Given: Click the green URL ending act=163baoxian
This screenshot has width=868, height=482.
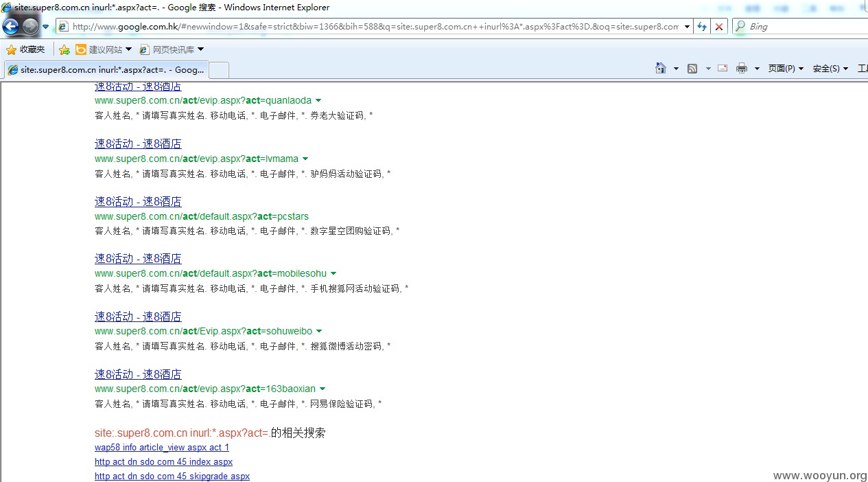Looking at the screenshot, I should pyautogui.click(x=205, y=389).
